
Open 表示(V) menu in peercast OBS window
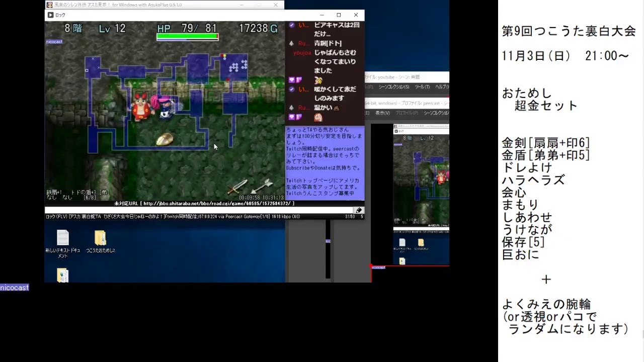coord(383,113)
